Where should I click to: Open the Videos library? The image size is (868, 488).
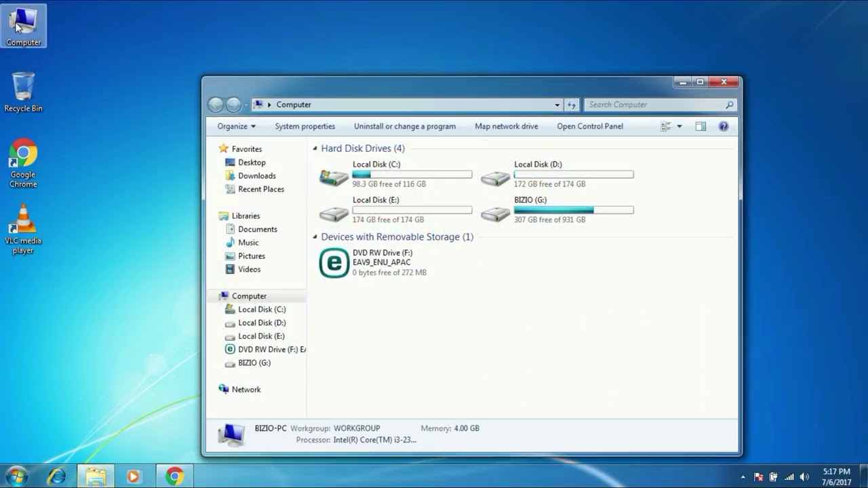coord(249,269)
